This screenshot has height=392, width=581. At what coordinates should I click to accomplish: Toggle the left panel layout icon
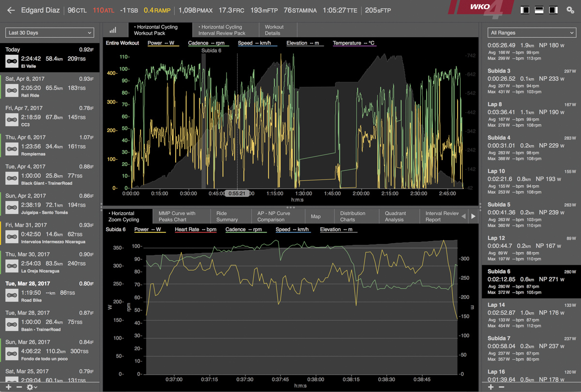525,10
